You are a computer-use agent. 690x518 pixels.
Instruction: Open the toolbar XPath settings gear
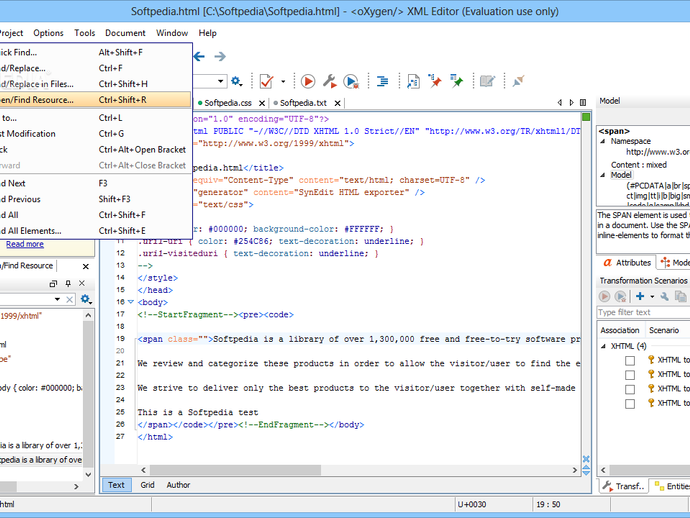pos(236,81)
